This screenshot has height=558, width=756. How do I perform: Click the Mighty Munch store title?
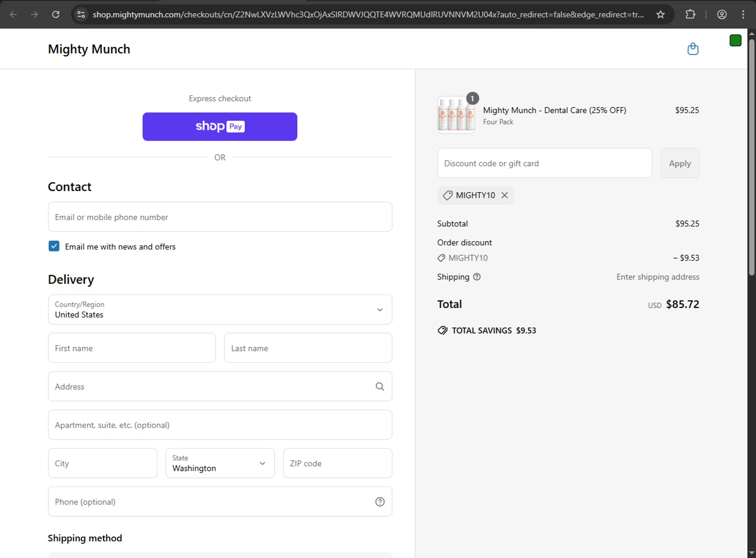coord(89,49)
